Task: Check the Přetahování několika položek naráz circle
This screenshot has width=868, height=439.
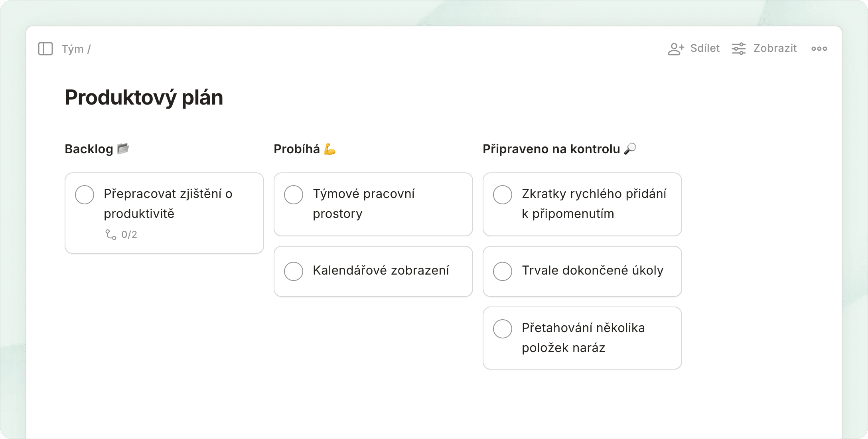Action: click(x=503, y=329)
